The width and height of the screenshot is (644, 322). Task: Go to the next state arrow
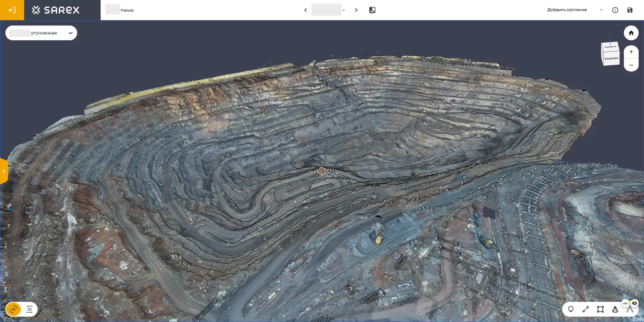[356, 10]
